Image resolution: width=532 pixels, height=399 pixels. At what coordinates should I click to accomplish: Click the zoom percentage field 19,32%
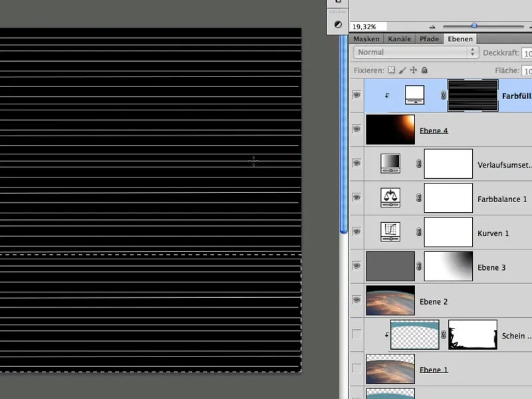click(368, 27)
